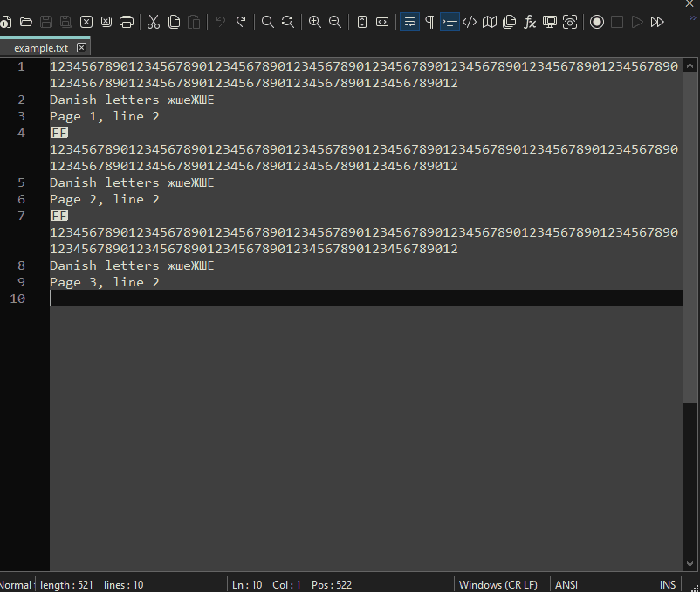Viewport: 700px width, 592px height.
Task: Copy the selection to clipboard
Action: pyautogui.click(x=175, y=22)
